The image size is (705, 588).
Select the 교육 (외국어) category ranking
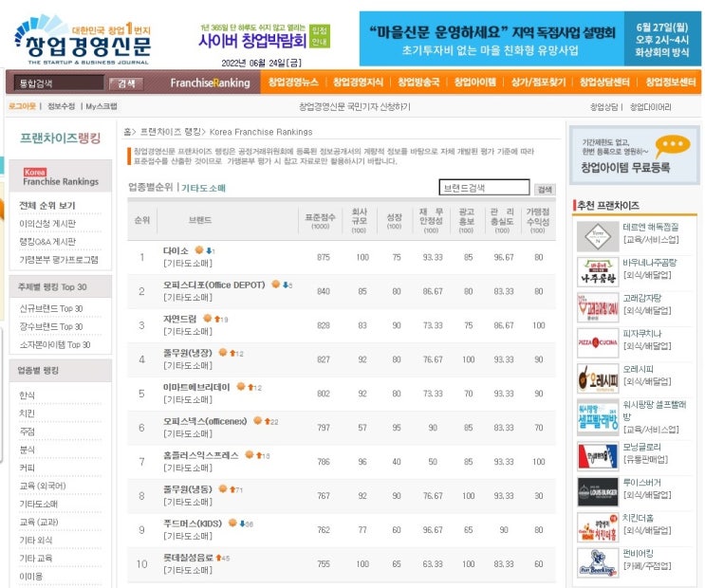[x=43, y=486]
